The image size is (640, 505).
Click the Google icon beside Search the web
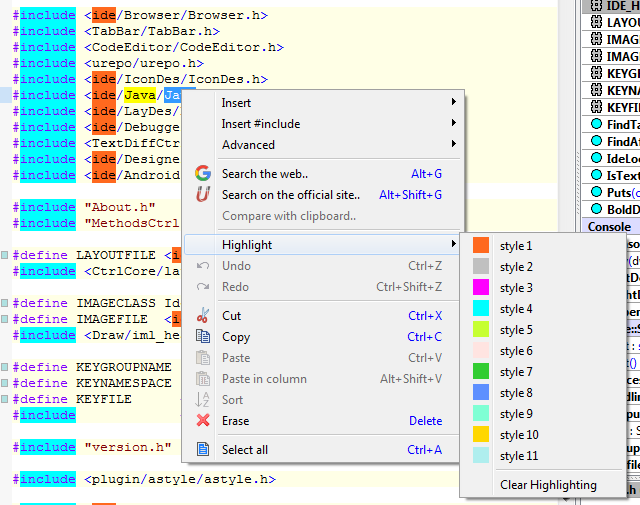203,174
